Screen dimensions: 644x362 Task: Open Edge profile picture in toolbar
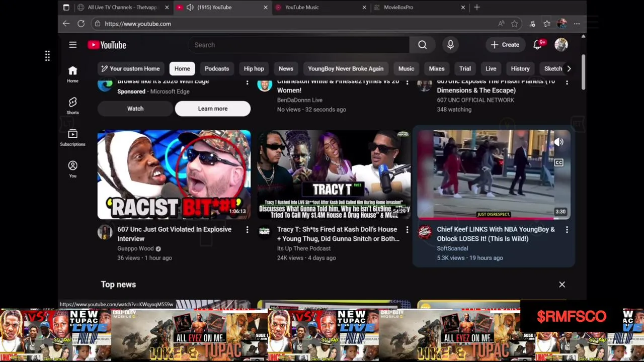click(562, 24)
